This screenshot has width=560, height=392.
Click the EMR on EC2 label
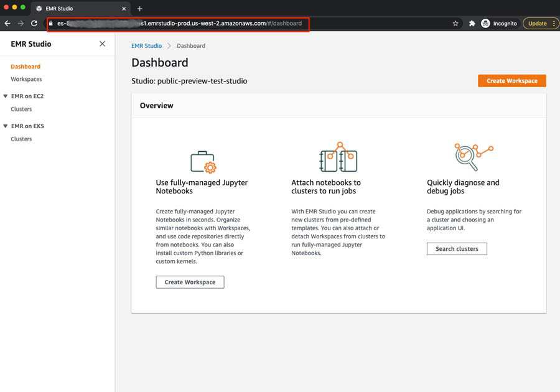pyautogui.click(x=27, y=96)
